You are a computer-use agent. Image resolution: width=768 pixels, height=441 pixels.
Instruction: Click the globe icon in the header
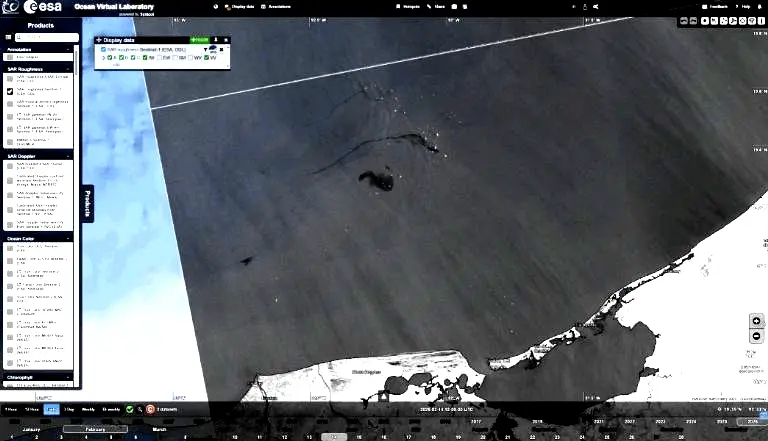tap(215, 6)
